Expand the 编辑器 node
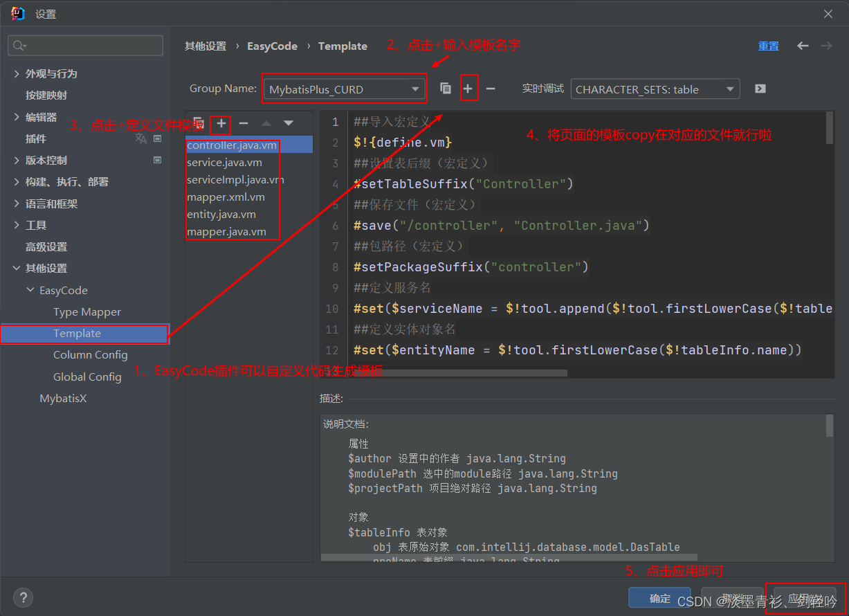The width and height of the screenshot is (849, 616). 17,117
